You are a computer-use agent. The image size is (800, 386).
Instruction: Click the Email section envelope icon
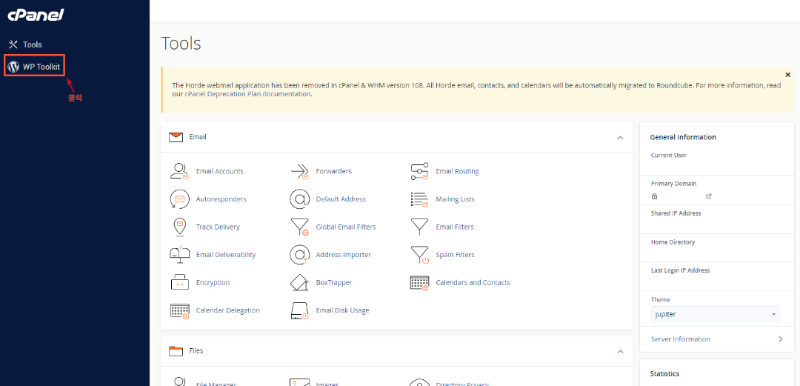[x=176, y=137]
